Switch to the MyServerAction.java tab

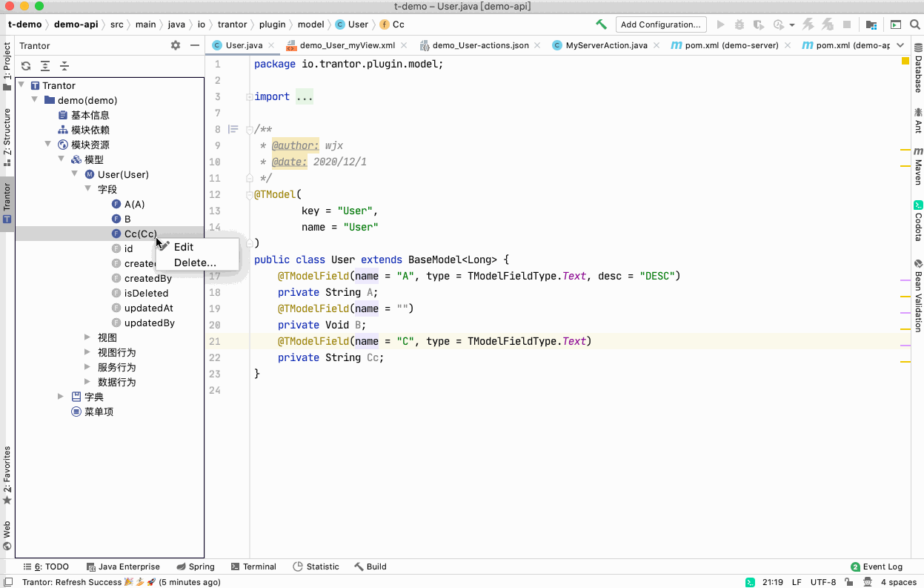[x=600, y=45]
